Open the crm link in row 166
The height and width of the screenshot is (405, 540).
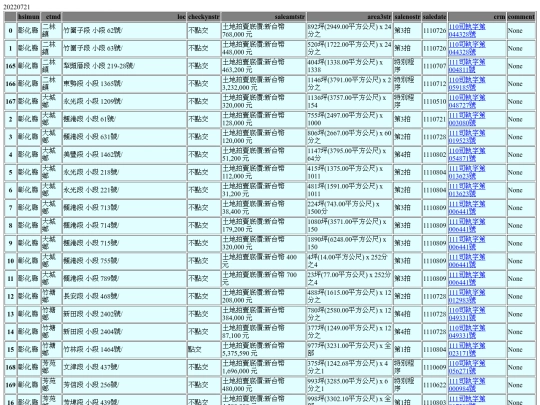(467, 84)
